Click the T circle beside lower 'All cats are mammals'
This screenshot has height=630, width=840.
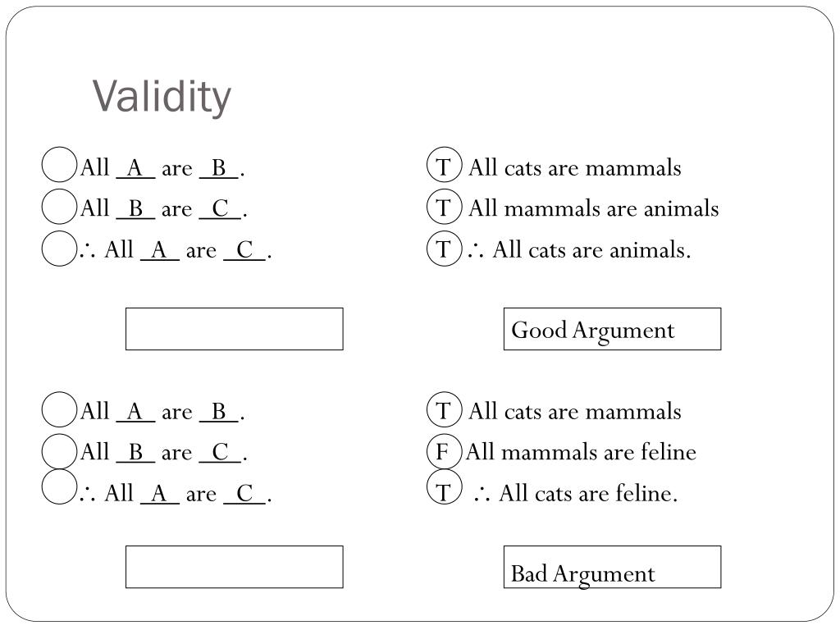pos(444,409)
